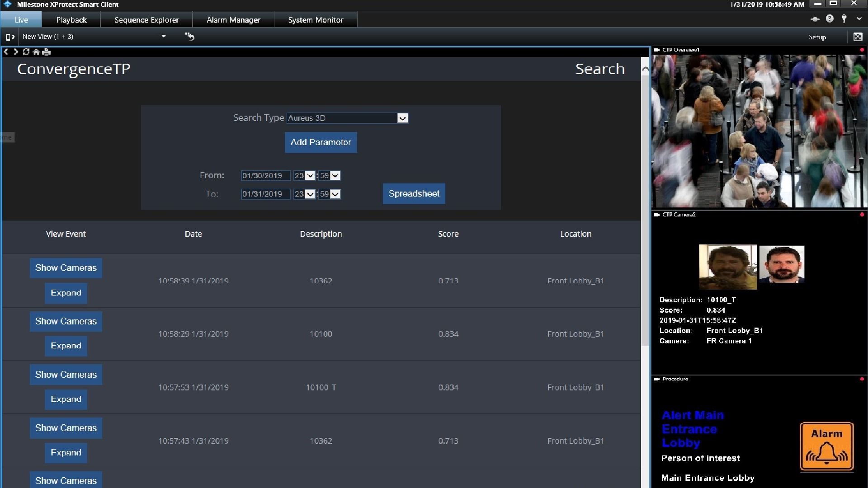Click the Description column header
The height and width of the screenshot is (488, 868).
tap(321, 234)
